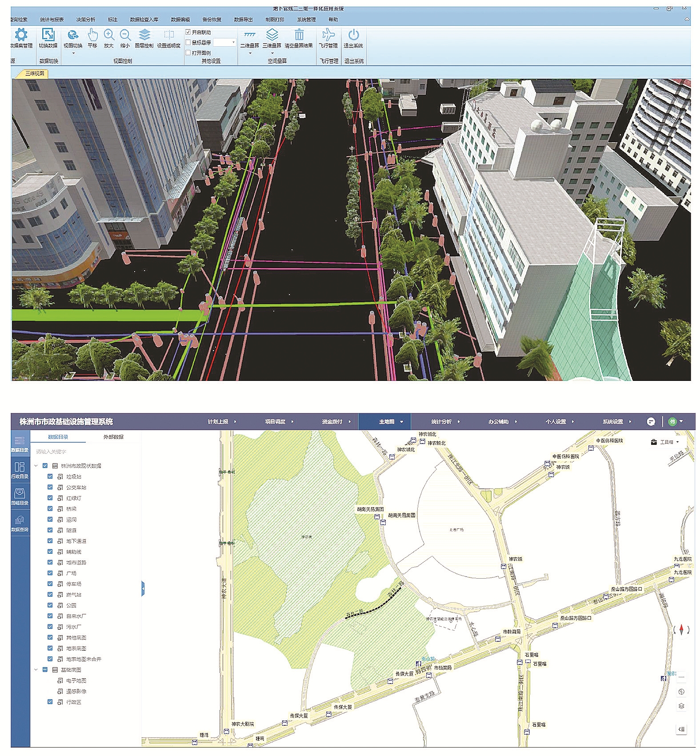Click the 放大 zoom-in magnifier icon
The height and width of the screenshot is (756, 700).
[x=109, y=35]
